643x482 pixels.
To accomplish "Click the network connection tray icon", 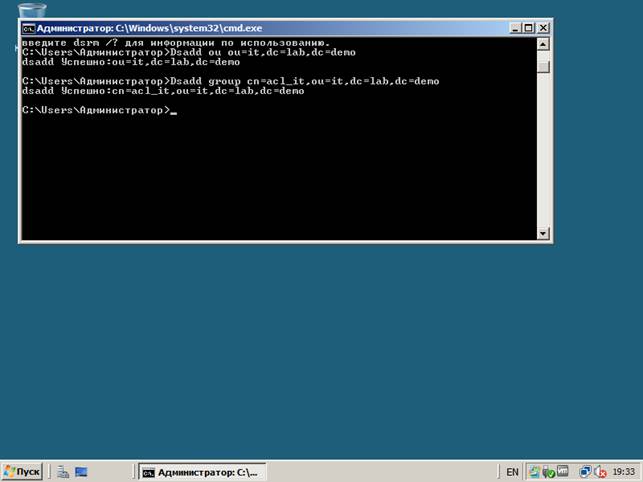I will coord(585,472).
